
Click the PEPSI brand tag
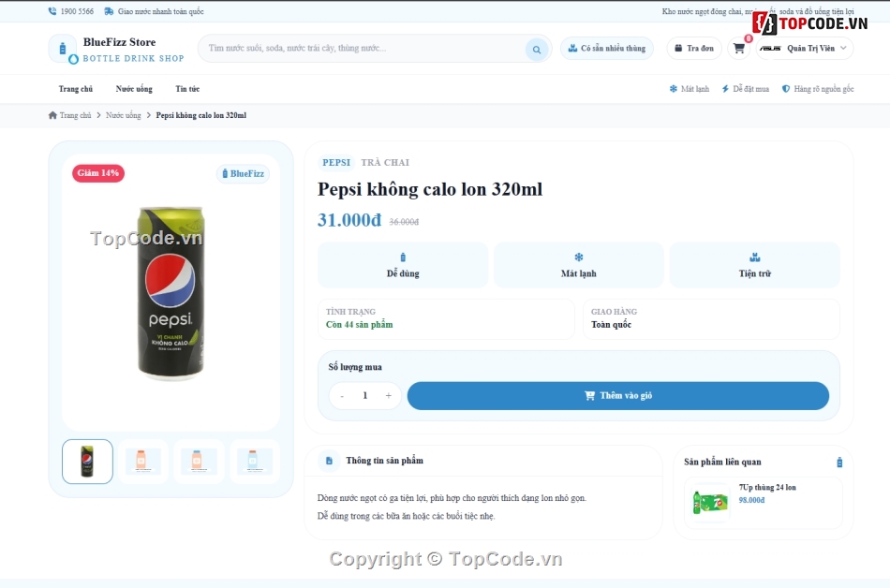(x=336, y=162)
